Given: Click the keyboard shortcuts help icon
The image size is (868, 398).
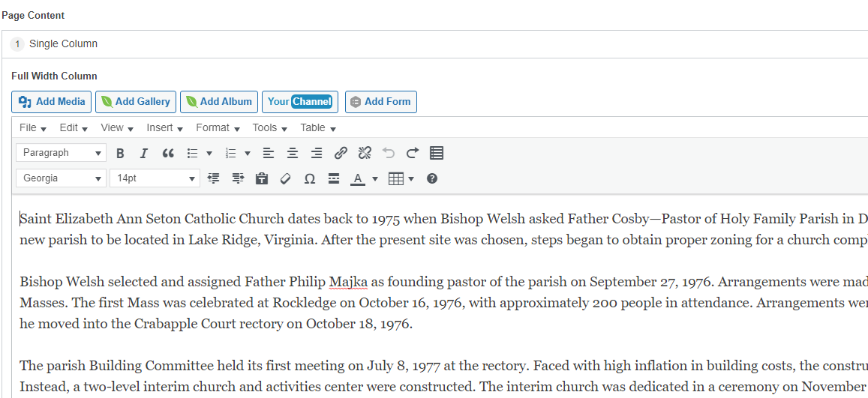Looking at the screenshot, I should [x=432, y=178].
